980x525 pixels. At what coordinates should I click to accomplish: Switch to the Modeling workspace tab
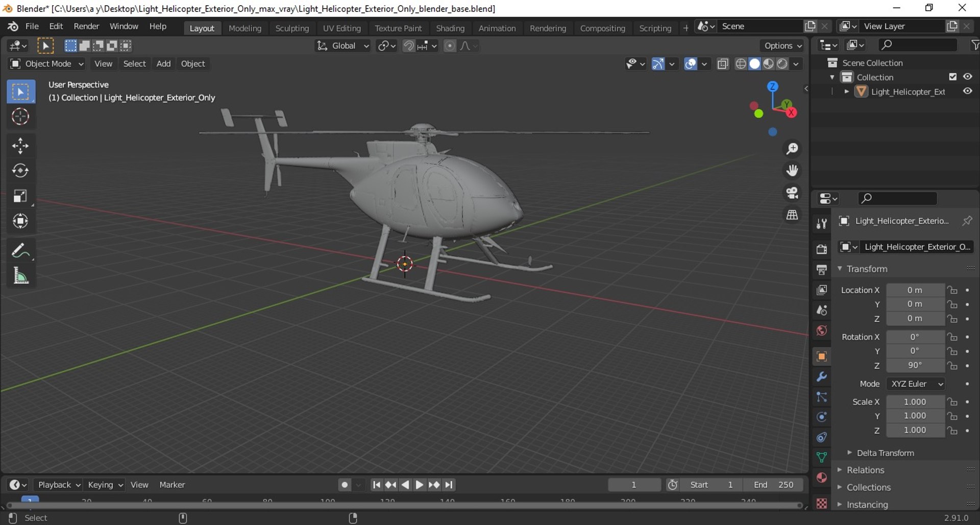(x=245, y=28)
